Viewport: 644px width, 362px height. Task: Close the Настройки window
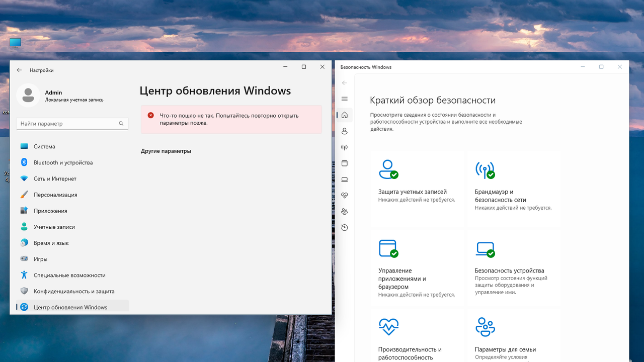tap(323, 67)
